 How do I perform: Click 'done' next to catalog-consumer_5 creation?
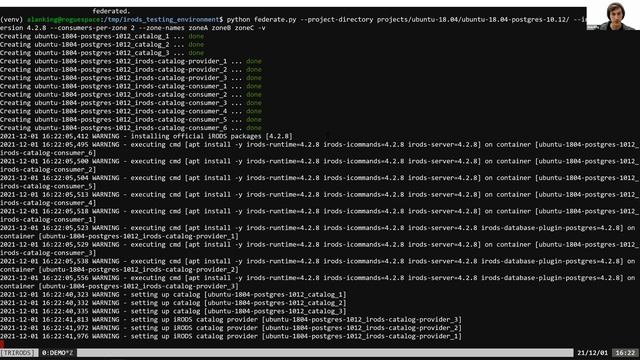coord(254,120)
